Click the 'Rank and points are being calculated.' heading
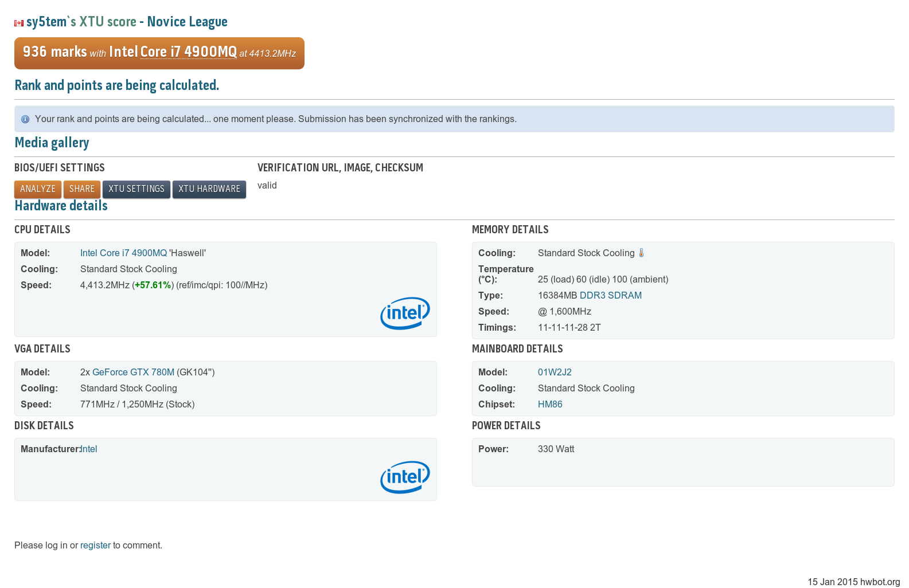909x588 pixels. pyautogui.click(x=116, y=85)
